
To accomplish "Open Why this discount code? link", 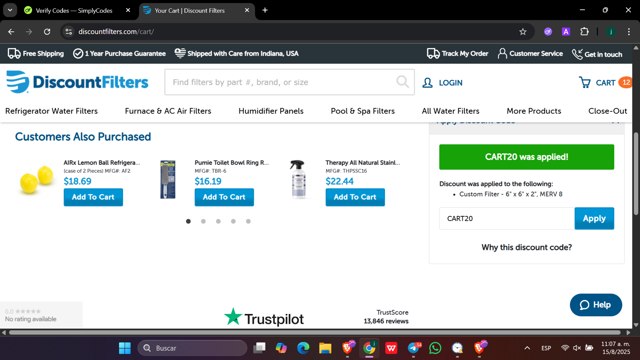I will click(x=527, y=247).
